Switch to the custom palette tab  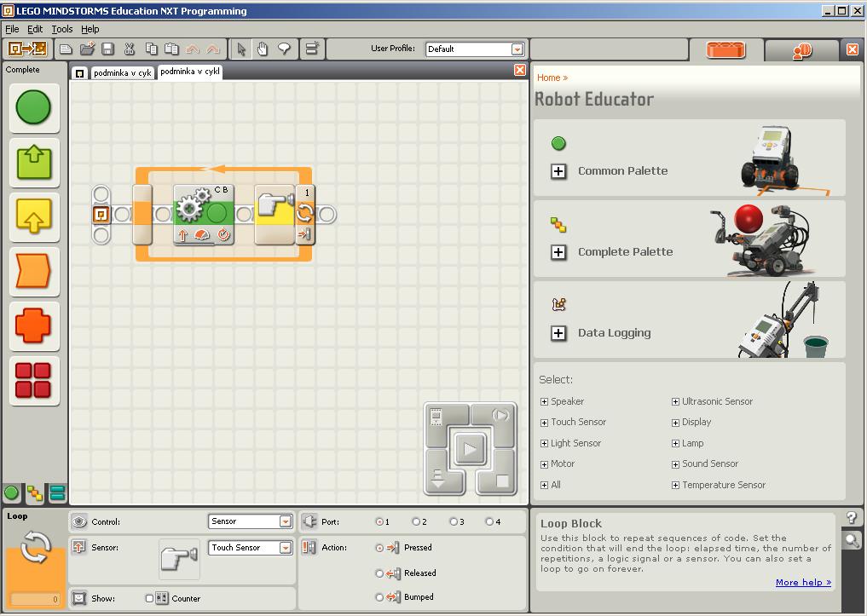(x=57, y=492)
